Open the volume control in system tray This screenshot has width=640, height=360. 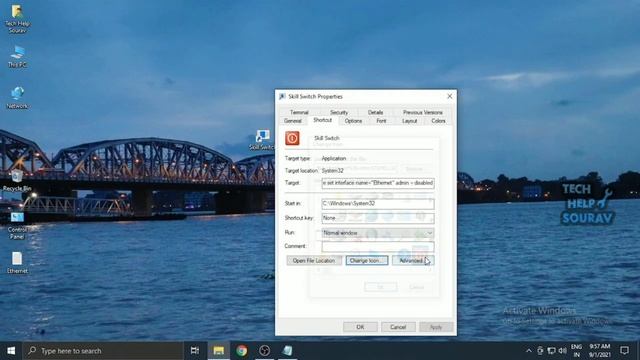point(563,351)
